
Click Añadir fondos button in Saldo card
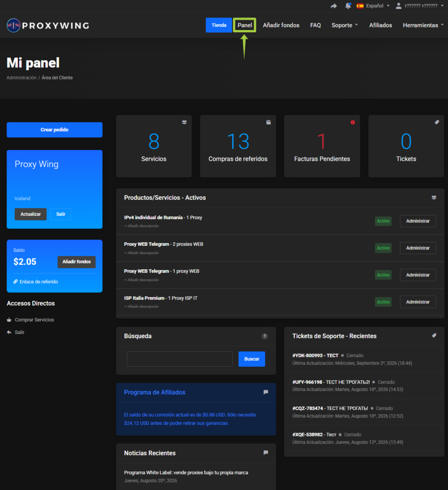pos(76,262)
